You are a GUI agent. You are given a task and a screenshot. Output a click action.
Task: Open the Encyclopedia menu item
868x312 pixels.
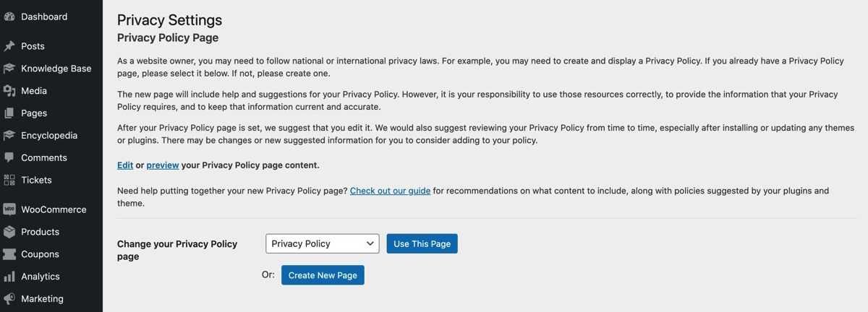pyautogui.click(x=49, y=136)
